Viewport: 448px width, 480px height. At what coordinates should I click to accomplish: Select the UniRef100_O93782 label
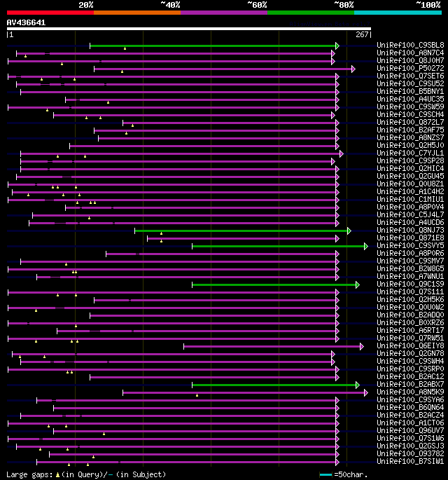pos(410,454)
